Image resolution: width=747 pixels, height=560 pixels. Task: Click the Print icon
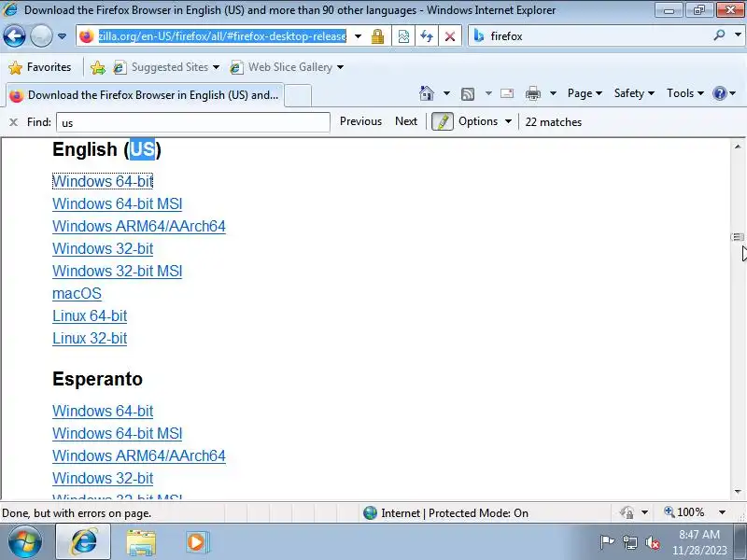pyautogui.click(x=533, y=93)
